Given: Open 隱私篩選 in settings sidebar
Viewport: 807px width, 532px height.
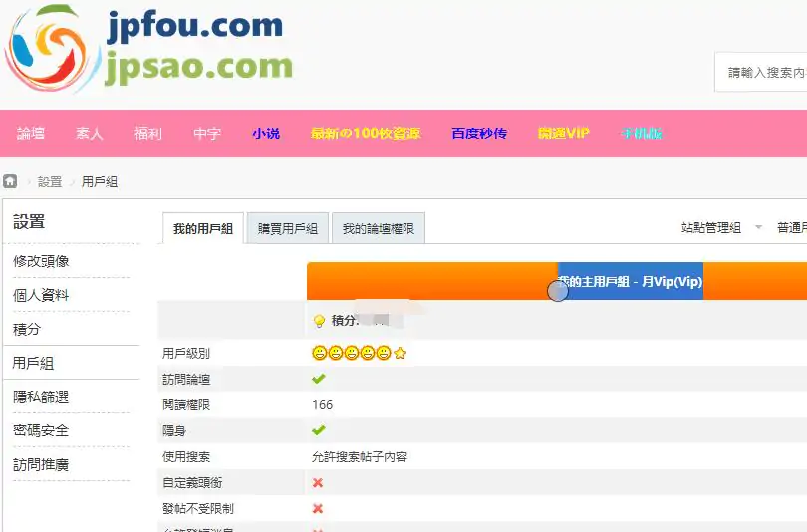Looking at the screenshot, I should click(x=41, y=397).
